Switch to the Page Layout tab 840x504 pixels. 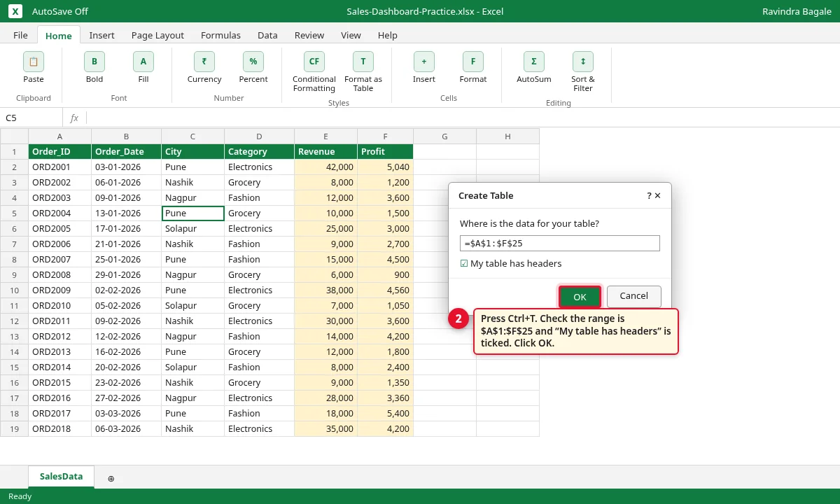tap(157, 35)
